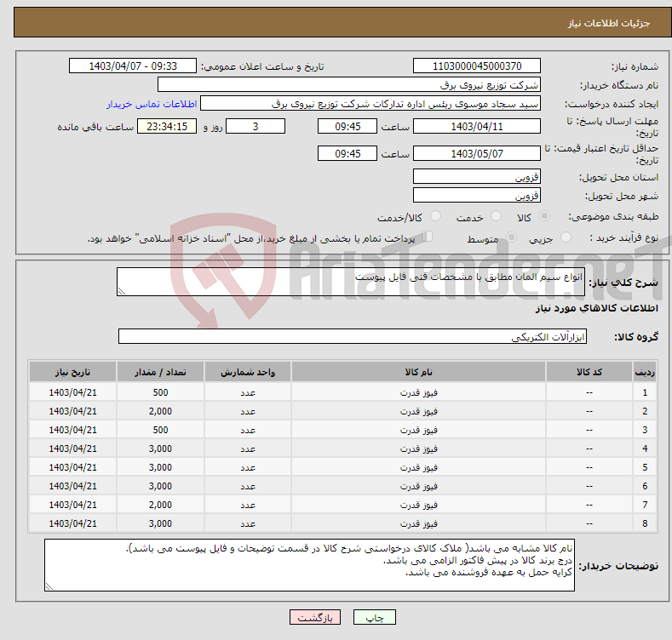672x640 pixels.
Task: Click فیوز قدرت in row 1
Action: pos(418,392)
